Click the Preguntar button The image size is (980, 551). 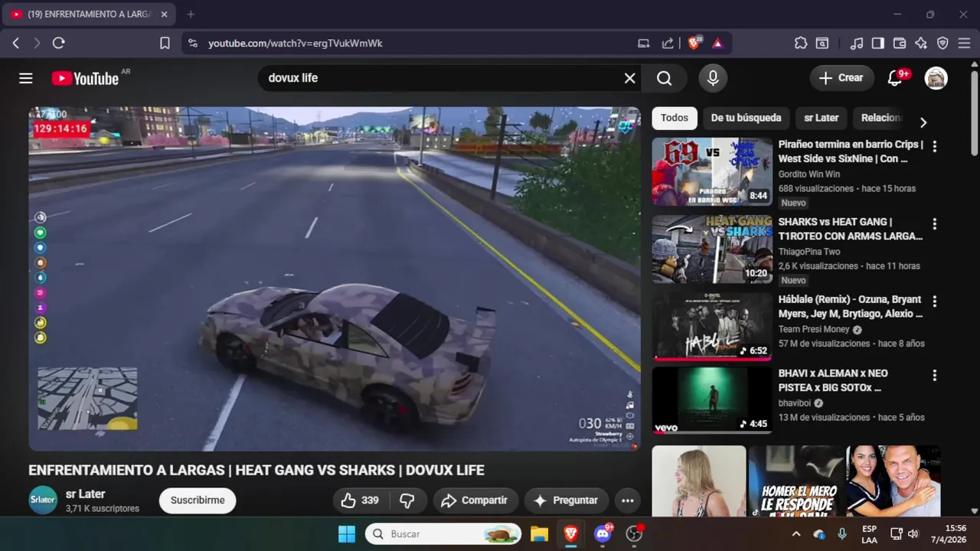click(x=567, y=500)
